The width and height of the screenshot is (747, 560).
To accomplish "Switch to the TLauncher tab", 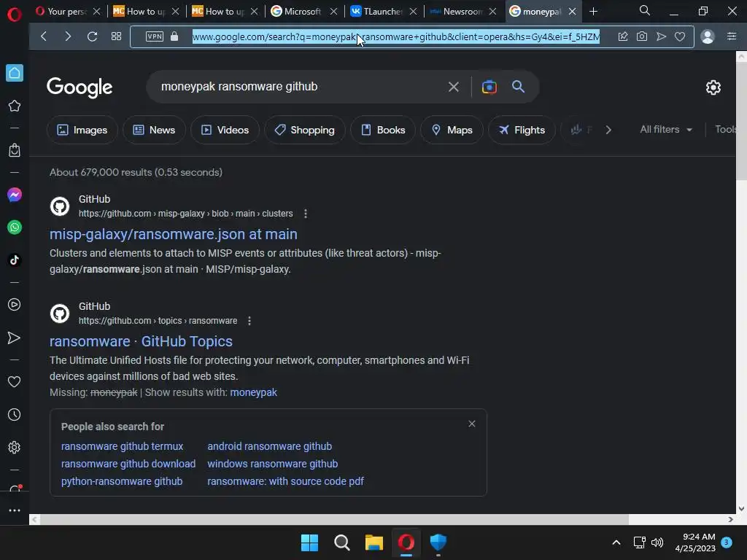I will pyautogui.click(x=383, y=12).
